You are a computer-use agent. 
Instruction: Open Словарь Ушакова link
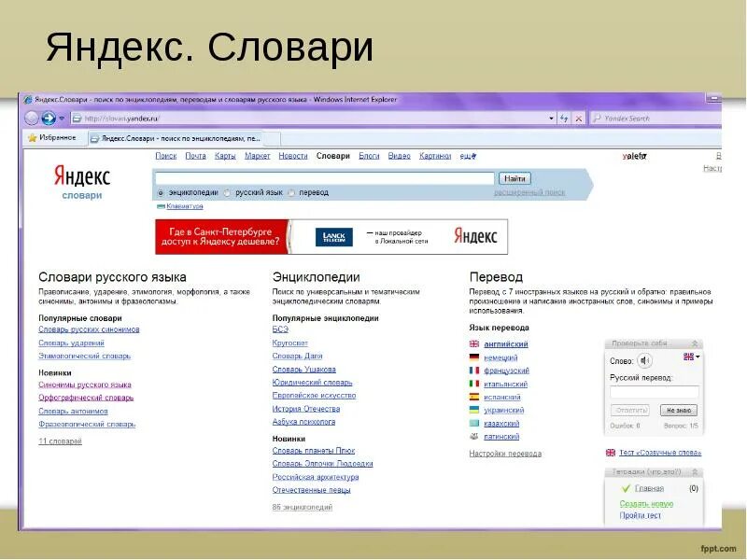point(304,369)
